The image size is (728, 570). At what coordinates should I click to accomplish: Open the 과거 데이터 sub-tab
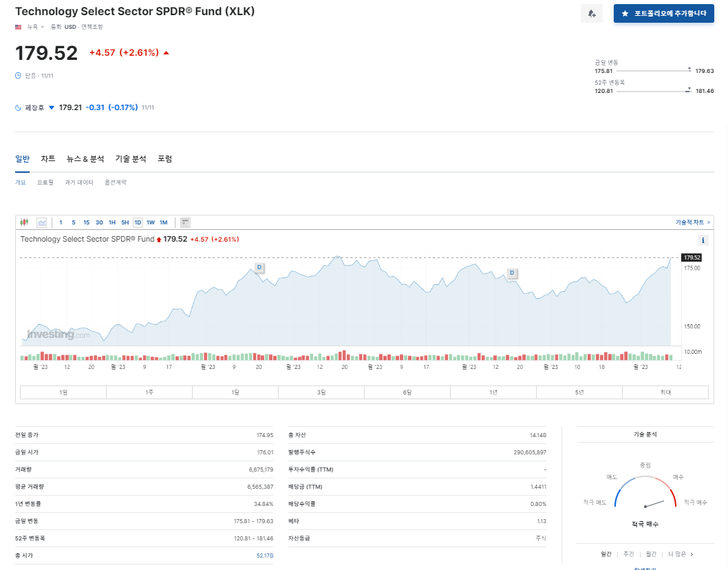(x=79, y=182)
